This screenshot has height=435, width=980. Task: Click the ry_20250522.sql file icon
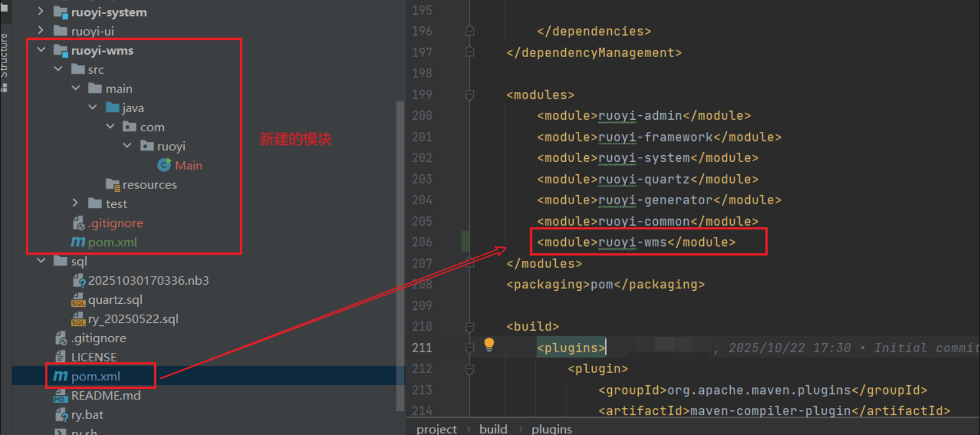tap(78, 318)
